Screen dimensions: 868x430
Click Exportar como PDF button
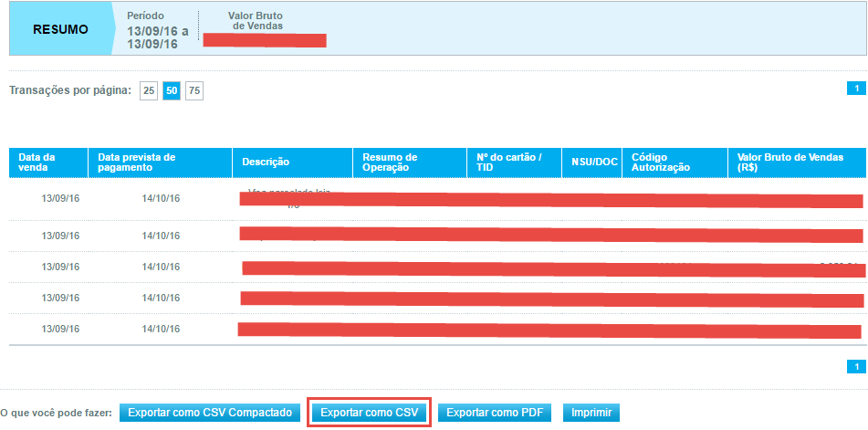tap(495, 413)
